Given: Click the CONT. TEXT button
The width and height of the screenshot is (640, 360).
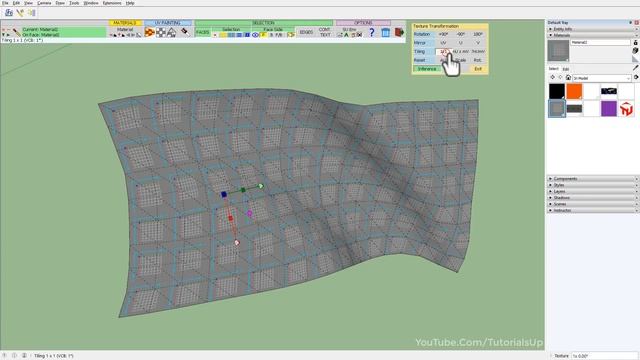Looking at the screenshot, I should (x=325, y=32).
